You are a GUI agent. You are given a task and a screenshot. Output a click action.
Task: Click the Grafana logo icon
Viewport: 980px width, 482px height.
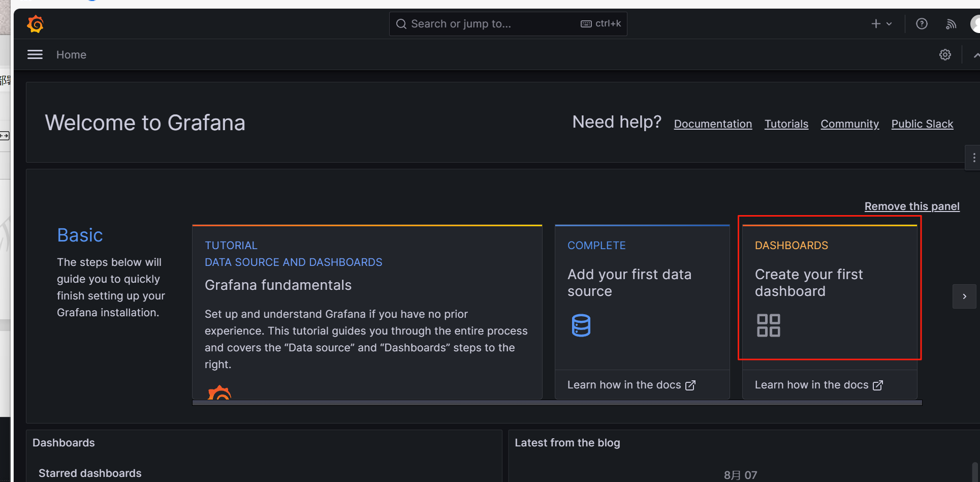[x=36, y=24]
